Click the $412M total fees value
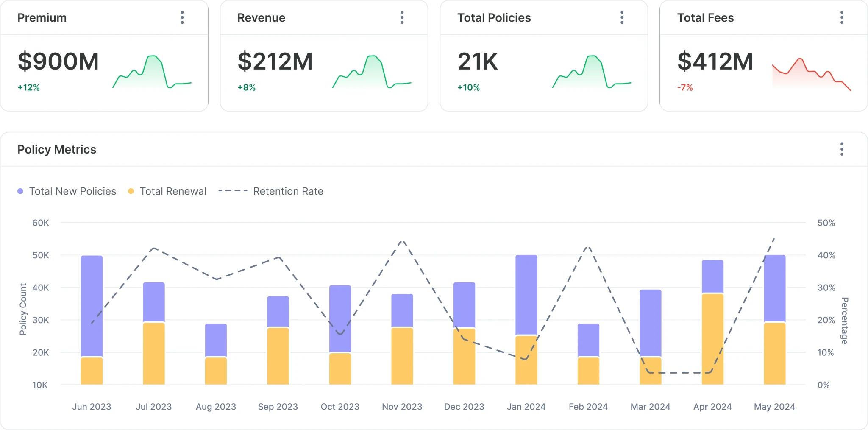868x430 pixels. (x=715, y=61)
